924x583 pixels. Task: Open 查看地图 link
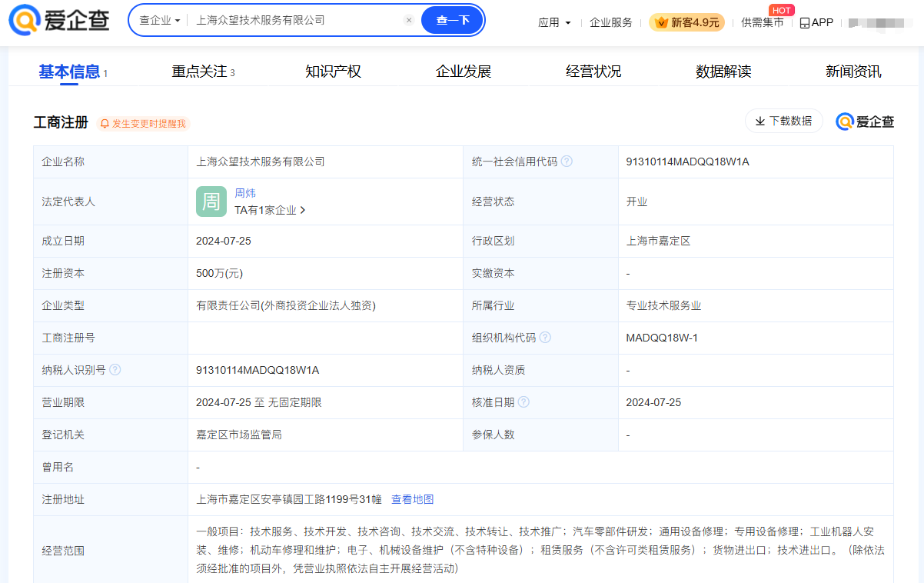coord(413,499)
